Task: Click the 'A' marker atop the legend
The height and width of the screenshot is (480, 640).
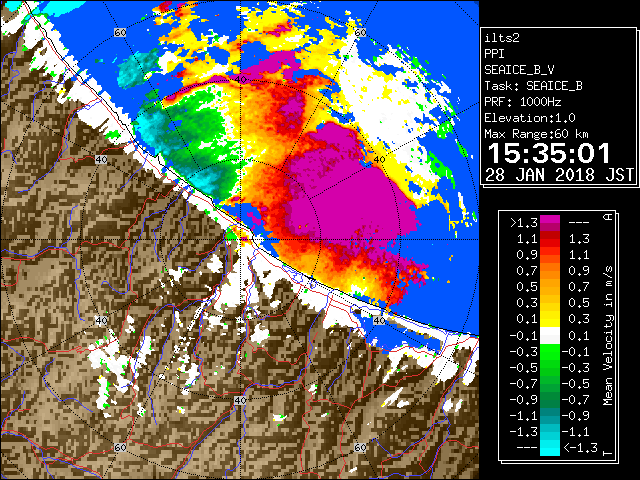Action: pos(608,217)
